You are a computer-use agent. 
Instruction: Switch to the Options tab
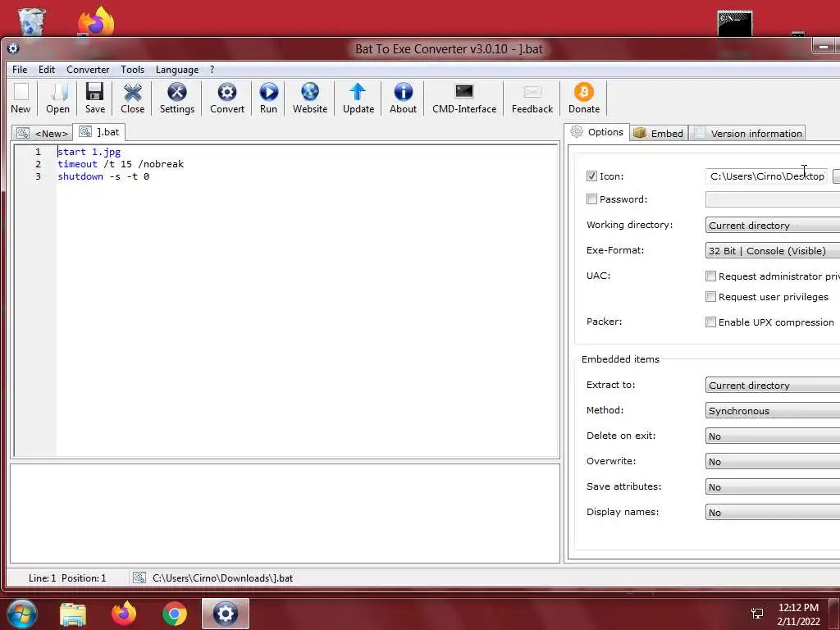[597, 132]
